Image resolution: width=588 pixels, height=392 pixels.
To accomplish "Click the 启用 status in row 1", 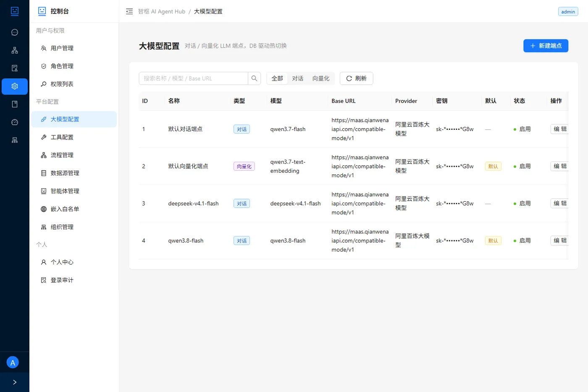I will 522,129.
